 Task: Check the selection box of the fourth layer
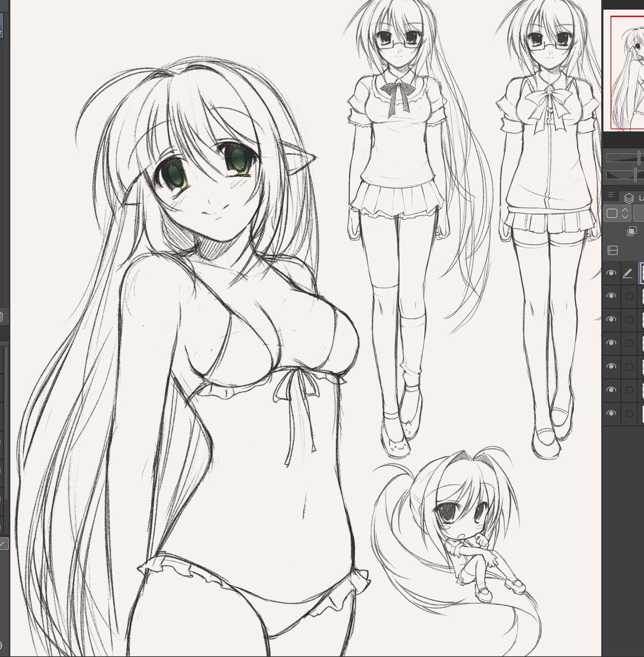[629, 343]
